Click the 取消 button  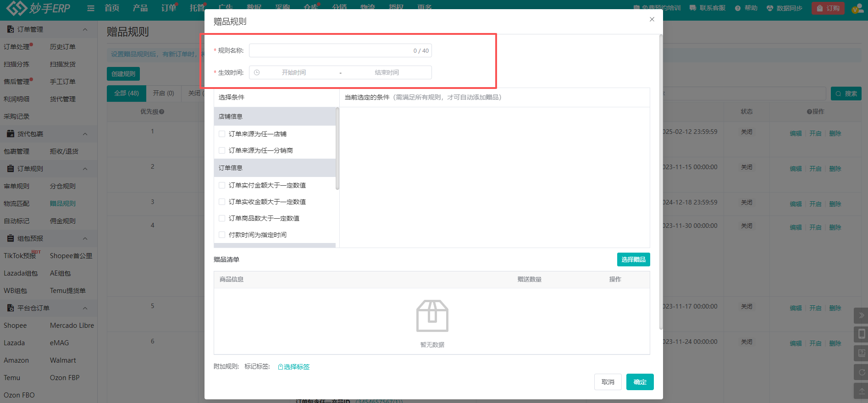tap(608, 382)
